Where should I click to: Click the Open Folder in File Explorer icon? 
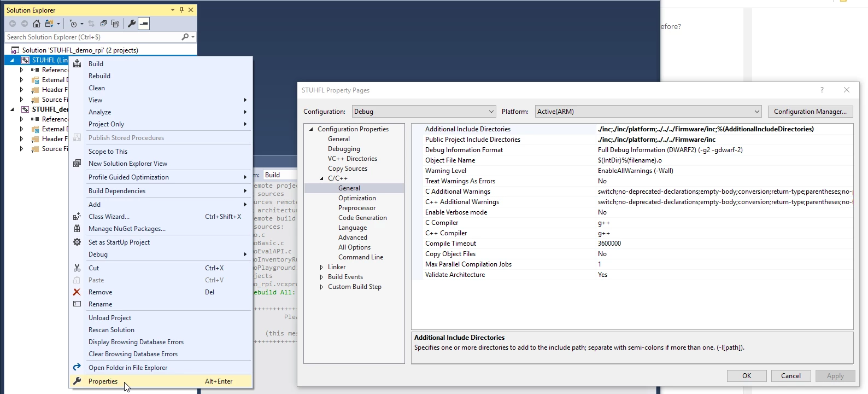coord(77,368)
